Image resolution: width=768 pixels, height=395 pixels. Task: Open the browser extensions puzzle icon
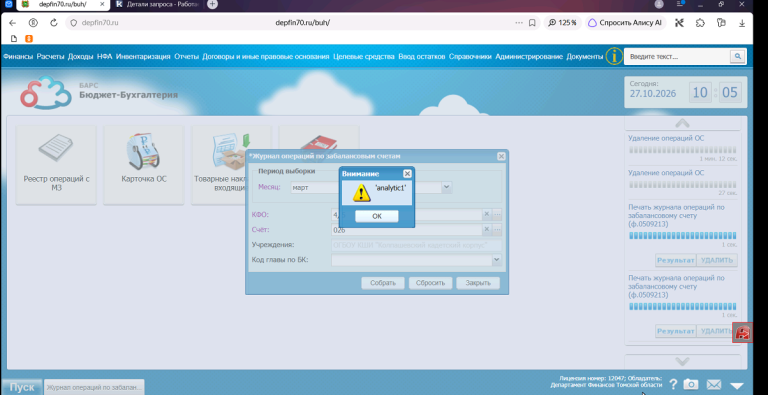click(x=700, y=23)
